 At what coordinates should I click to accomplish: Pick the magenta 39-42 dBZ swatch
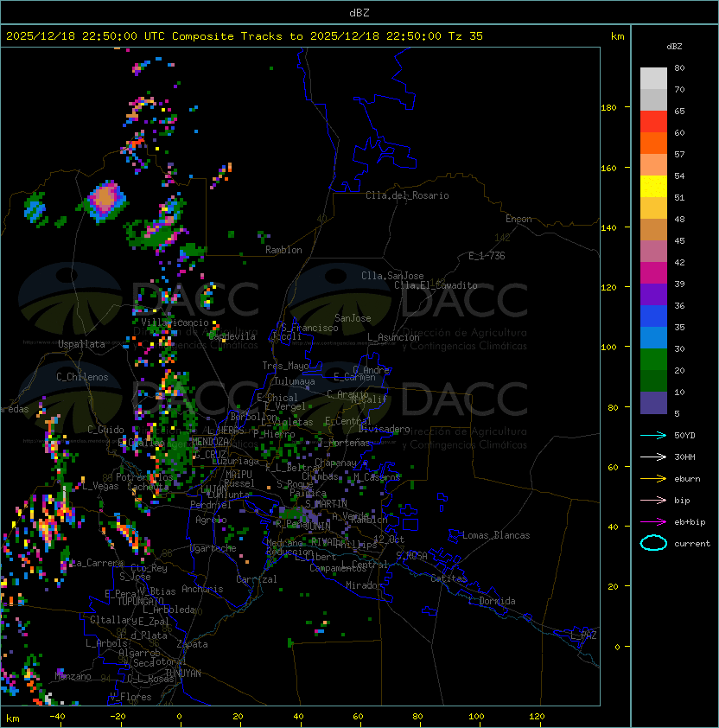(653, 273)
